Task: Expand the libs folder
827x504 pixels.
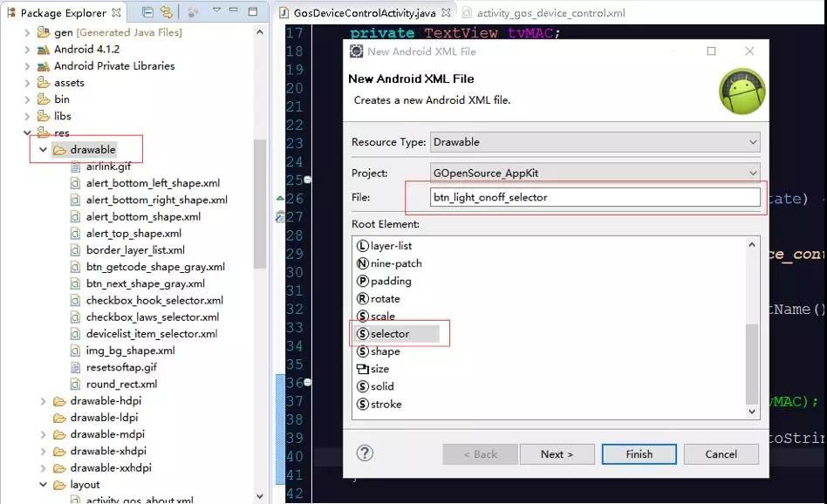Action: [27, 117]
